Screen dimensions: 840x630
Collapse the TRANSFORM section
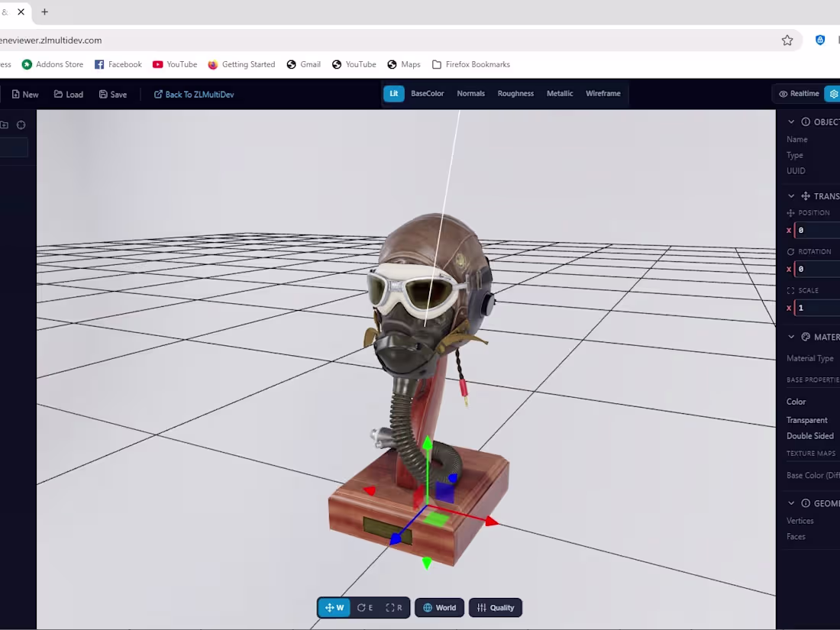point(791,195)
